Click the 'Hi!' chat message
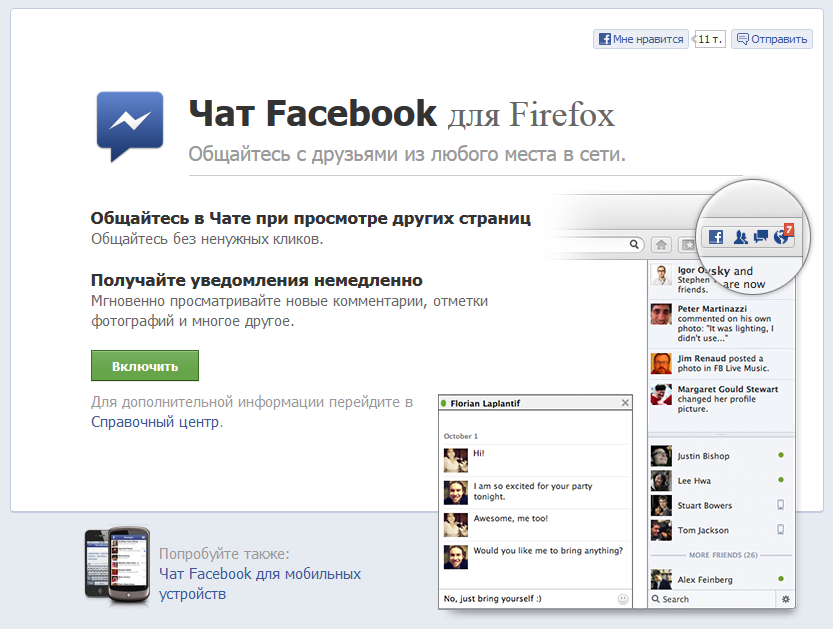Screen dimensions: 833x629 479,453
